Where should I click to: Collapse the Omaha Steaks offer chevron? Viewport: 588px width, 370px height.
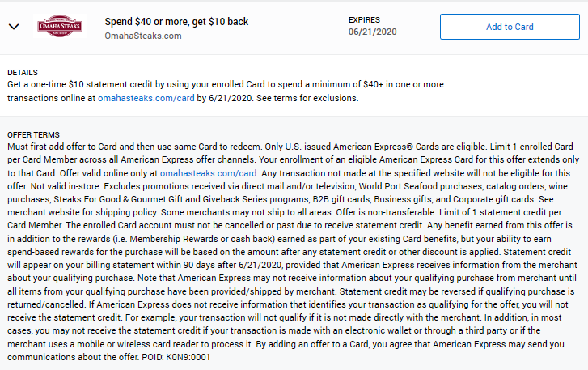click(x=14, y=27)
